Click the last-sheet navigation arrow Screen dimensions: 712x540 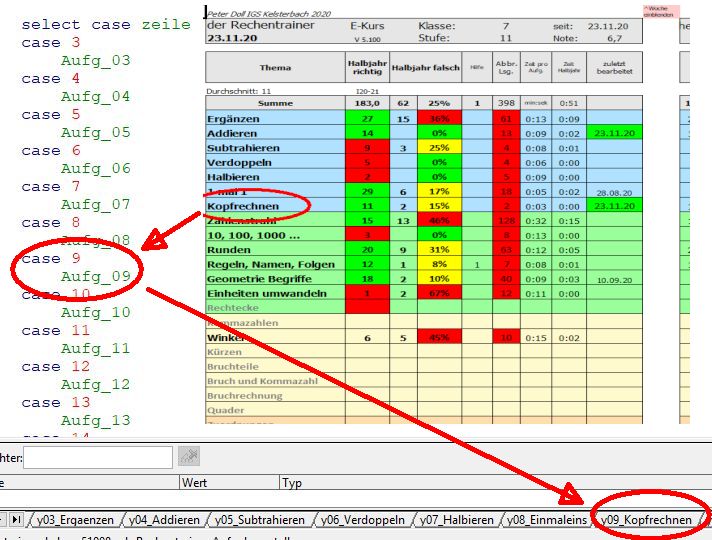pyautogui.click(x=17, y=520)
